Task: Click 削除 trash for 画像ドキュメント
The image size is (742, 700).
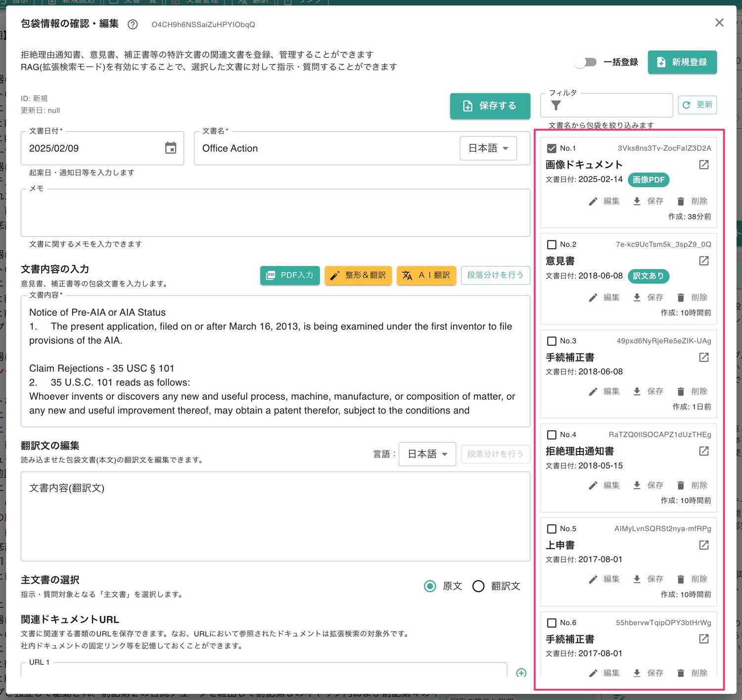Action: coord(692,201)
